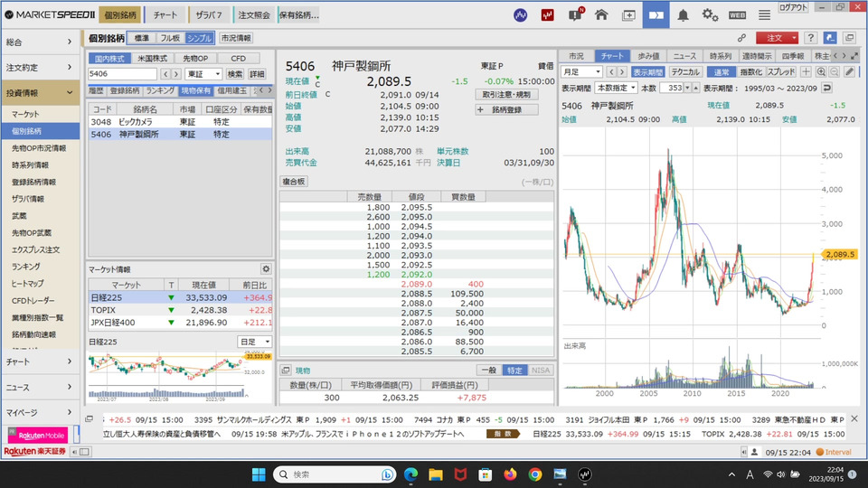Open the market information gear settings
The image size is (868, 488).
[266, 269]
